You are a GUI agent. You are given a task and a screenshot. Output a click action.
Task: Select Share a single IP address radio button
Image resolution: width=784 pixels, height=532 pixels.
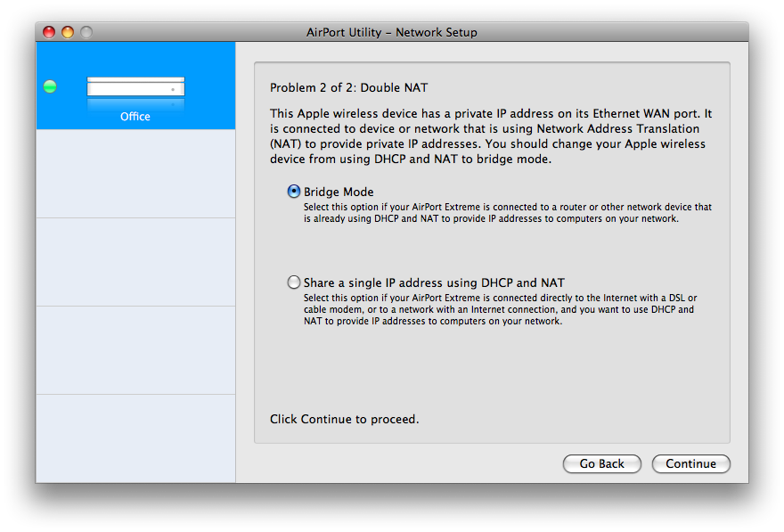[x=294, y=282]
